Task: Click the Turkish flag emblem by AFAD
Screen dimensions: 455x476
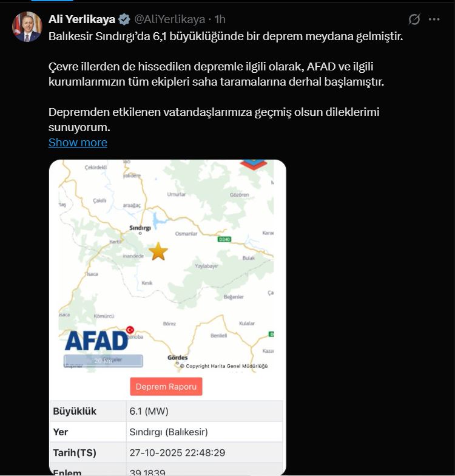Action: (x=130, y=330)
